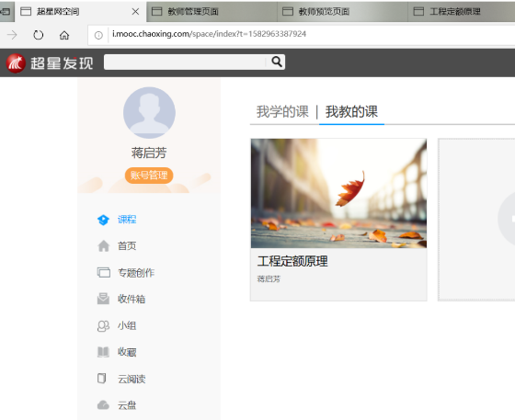Click the browser home icon
Image resolution: width=515 pixels, height=420 pixels.
(64, 35)
